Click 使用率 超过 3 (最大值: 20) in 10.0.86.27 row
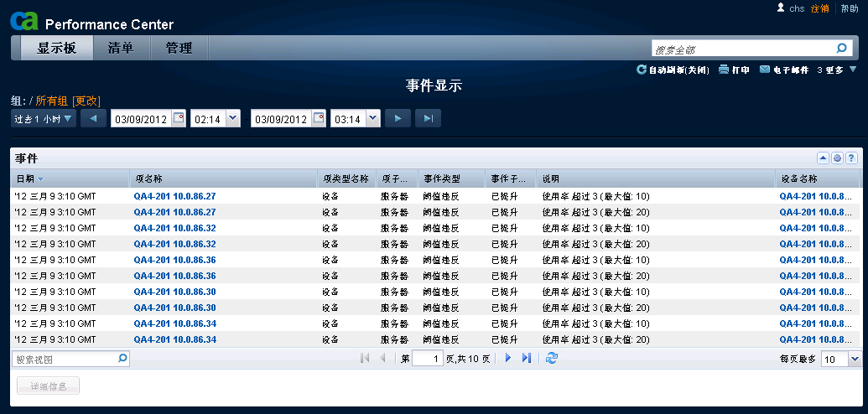Image resolution: width=868 pixels, height=414 pixels. [x=595, y=212]
